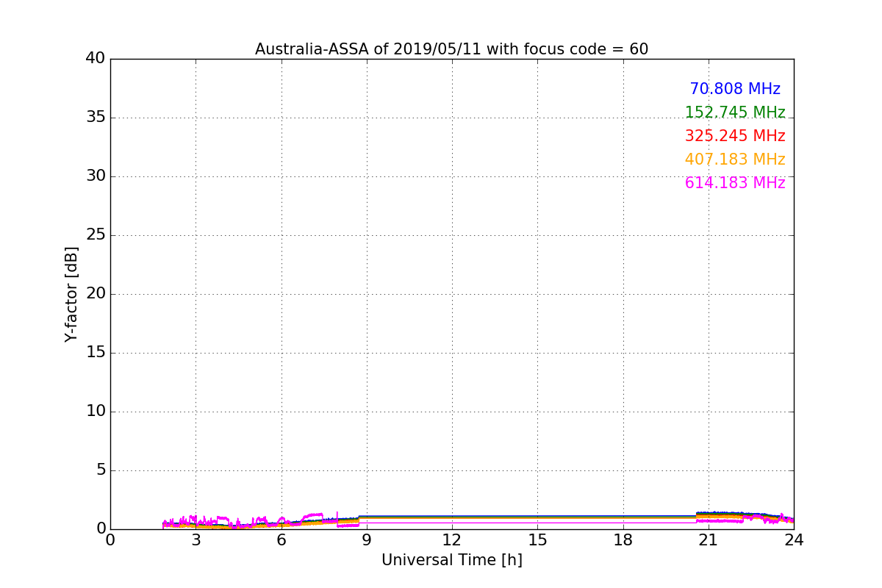Click the y-axis tick label 5

[x=100, y=470]
